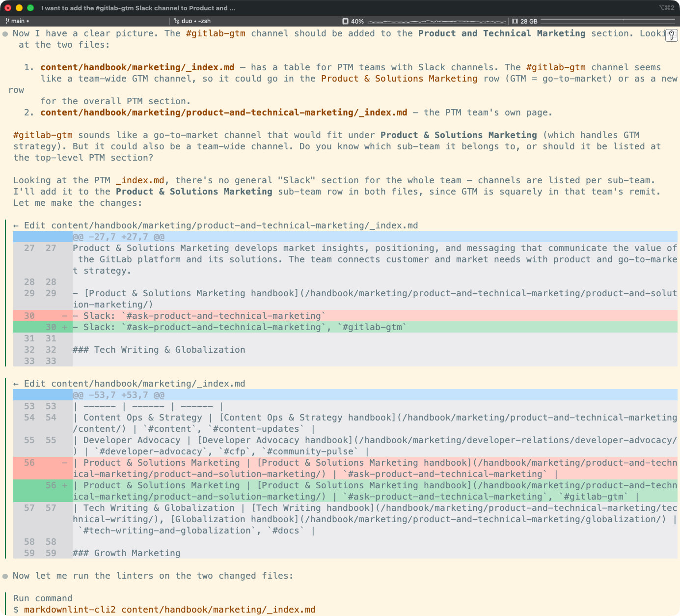Click the line 55 "Developer Advocacy" table row
Viewport: 680px width, 616px height.
click(x=345, y=446)
